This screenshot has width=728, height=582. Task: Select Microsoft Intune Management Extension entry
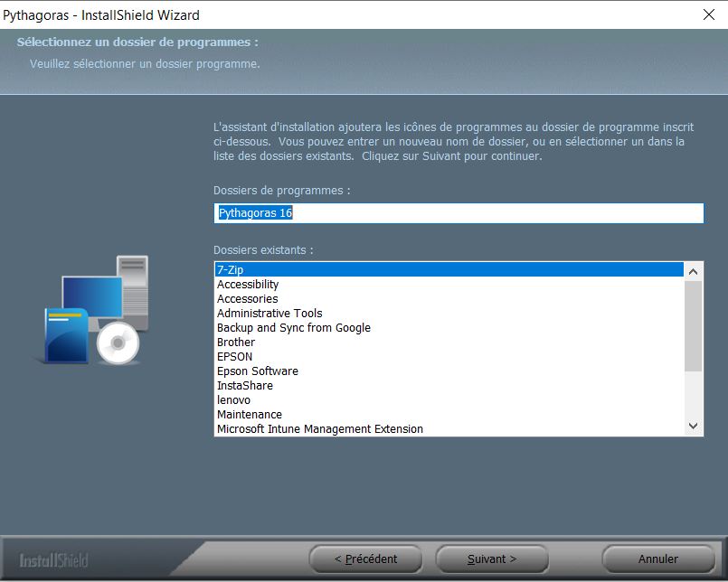tap(449, 429)
